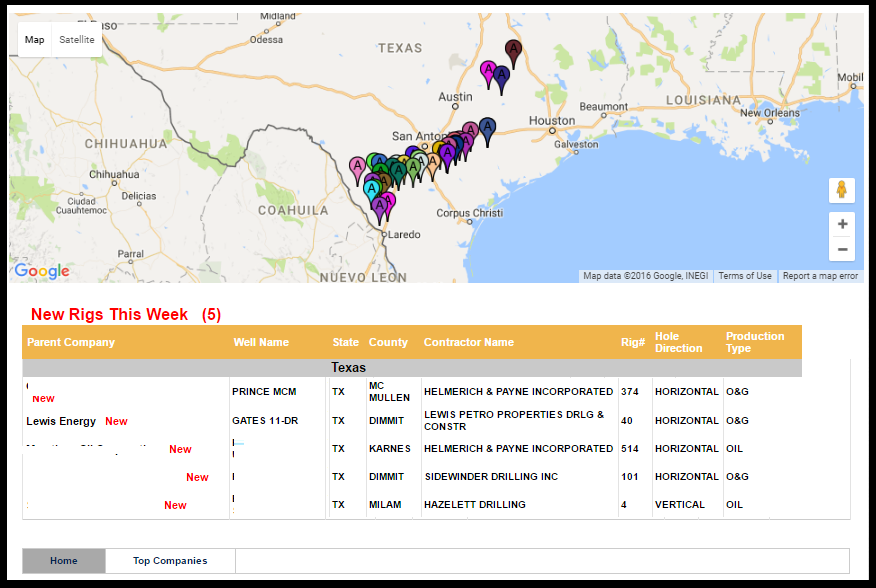Click the County column header

[x=388, y=342]
